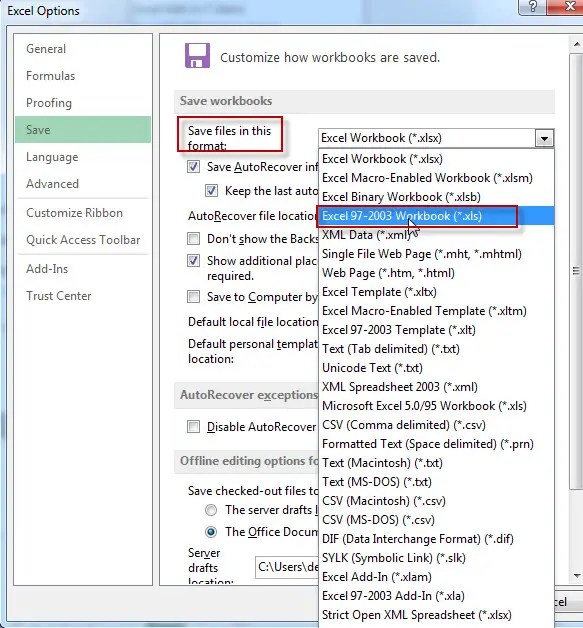Choose Single File Web Page format
Screen dimensions: 583x628
click(436, 254)
